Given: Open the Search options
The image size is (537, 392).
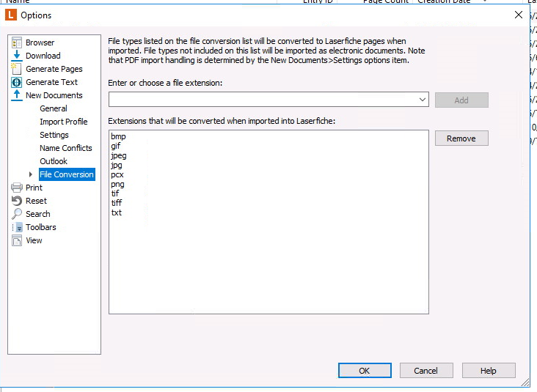Looking at the screenshot, I should point(37,214).
